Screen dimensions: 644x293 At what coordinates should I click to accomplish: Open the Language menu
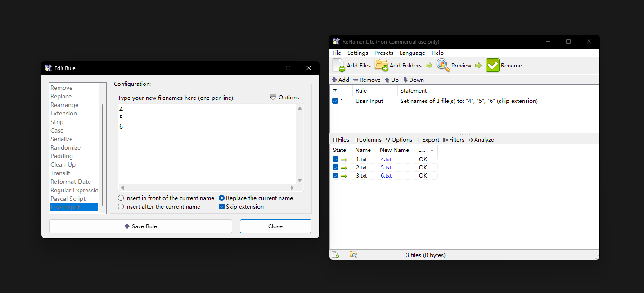point(412,53)
